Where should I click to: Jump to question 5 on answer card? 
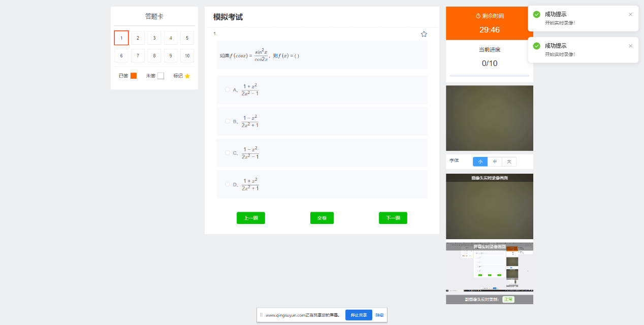(x=187, y=38)
